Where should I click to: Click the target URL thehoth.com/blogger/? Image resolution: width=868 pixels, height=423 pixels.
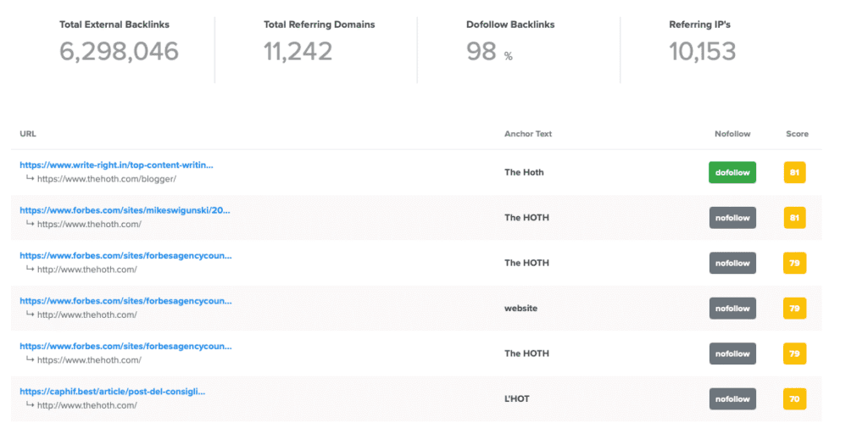tap(106, 179)
